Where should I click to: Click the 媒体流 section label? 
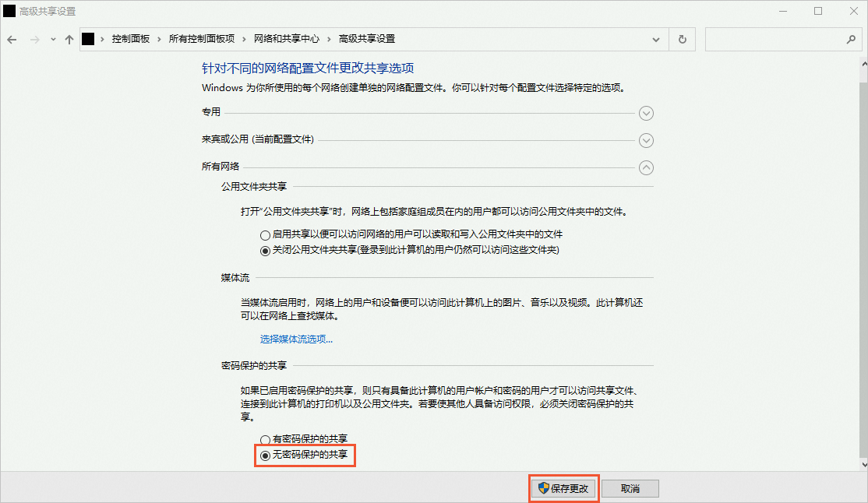click(235, 278)
